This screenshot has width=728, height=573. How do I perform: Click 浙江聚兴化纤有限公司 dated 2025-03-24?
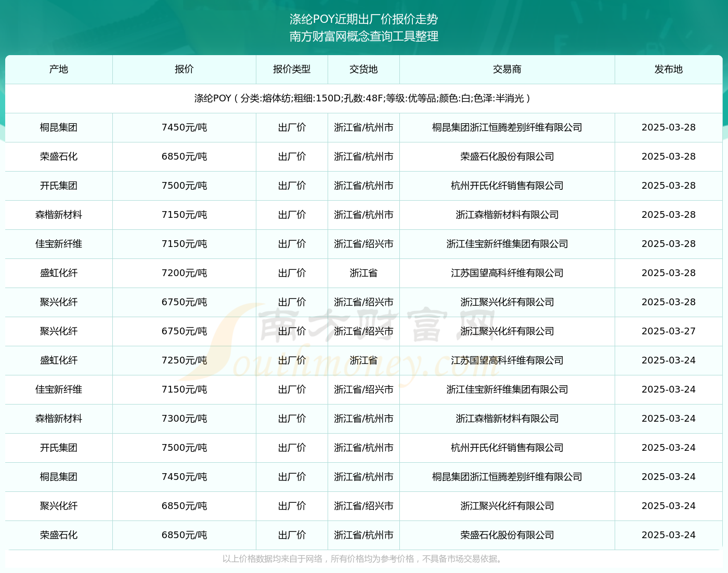pyautogui.click(x=507, y=506)
